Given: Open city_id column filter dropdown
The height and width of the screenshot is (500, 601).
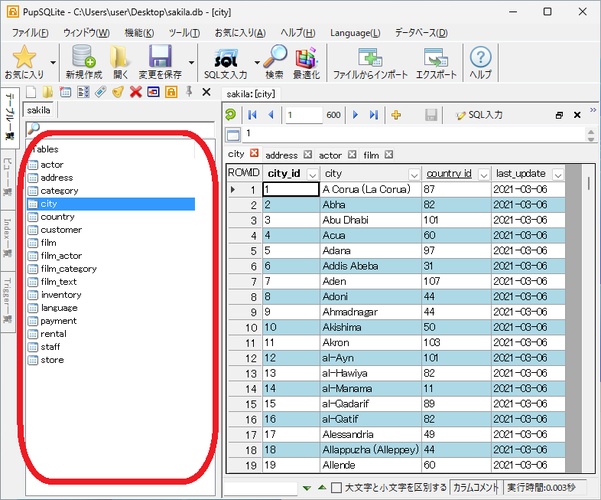Looking at the screenshot, I should (312, 175).
